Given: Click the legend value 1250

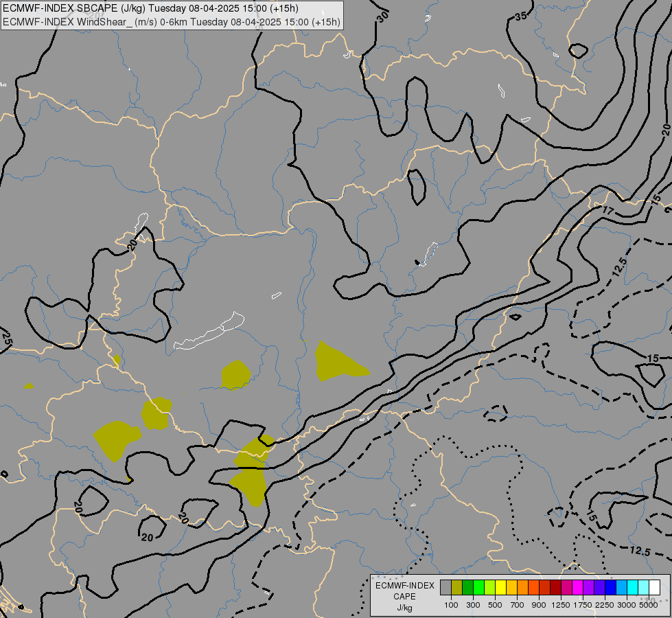Looking at the screenshot, I should tap(561, 605).
